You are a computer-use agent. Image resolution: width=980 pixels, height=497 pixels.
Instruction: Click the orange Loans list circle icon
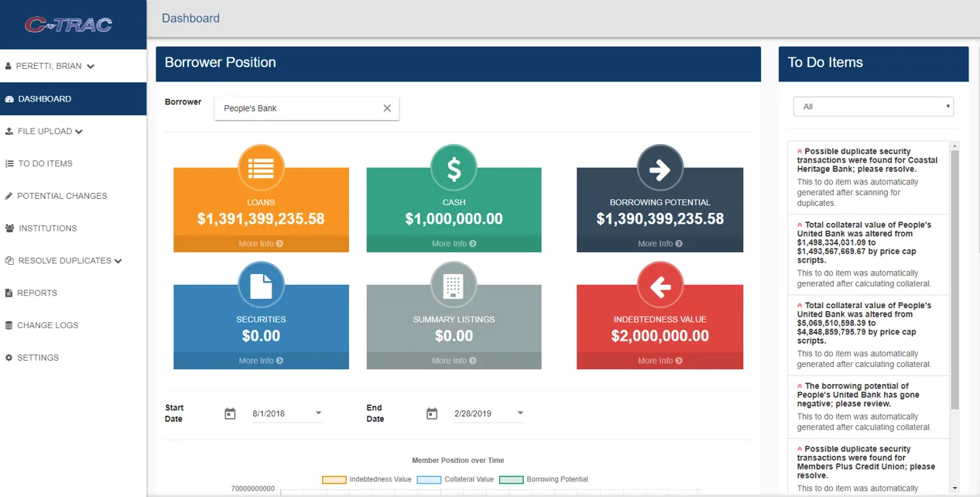(261, 168)
